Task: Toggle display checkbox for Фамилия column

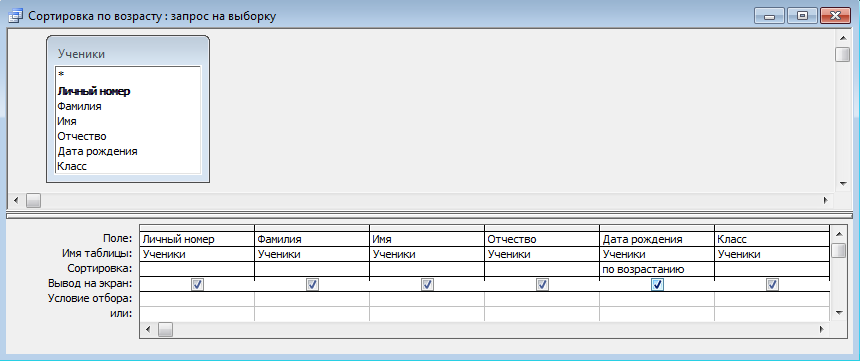Action: (313, 285)
